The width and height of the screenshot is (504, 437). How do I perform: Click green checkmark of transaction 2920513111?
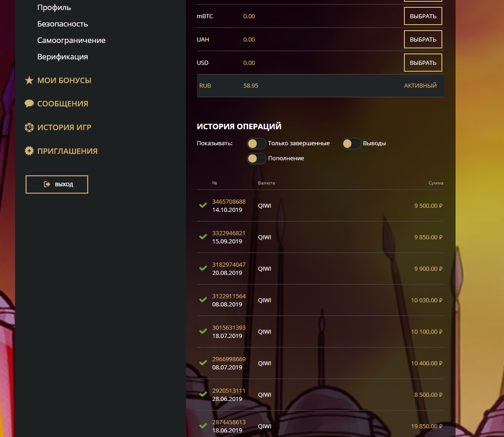coord(203,395)
